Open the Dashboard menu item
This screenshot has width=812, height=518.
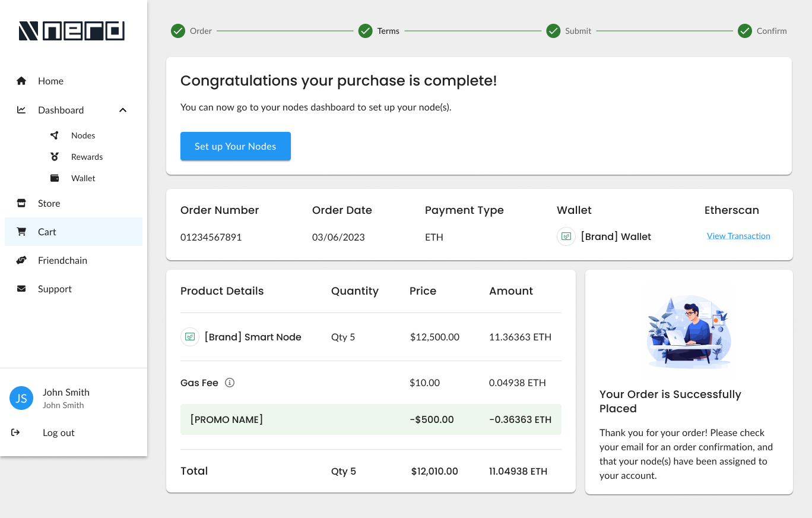(61, 110)
